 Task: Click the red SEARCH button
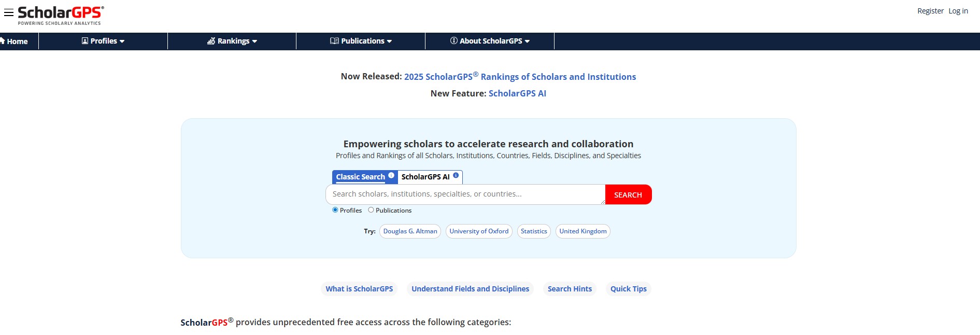tap(628, 194)
